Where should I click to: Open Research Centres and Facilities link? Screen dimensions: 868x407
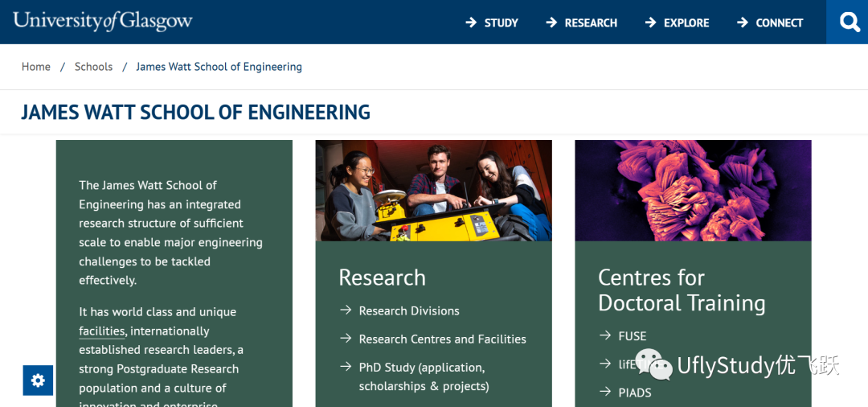tap(442, 339)
